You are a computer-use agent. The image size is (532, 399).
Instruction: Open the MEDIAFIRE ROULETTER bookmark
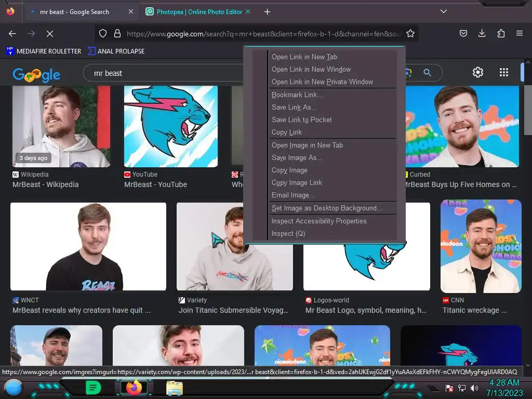tap(44, 51)
